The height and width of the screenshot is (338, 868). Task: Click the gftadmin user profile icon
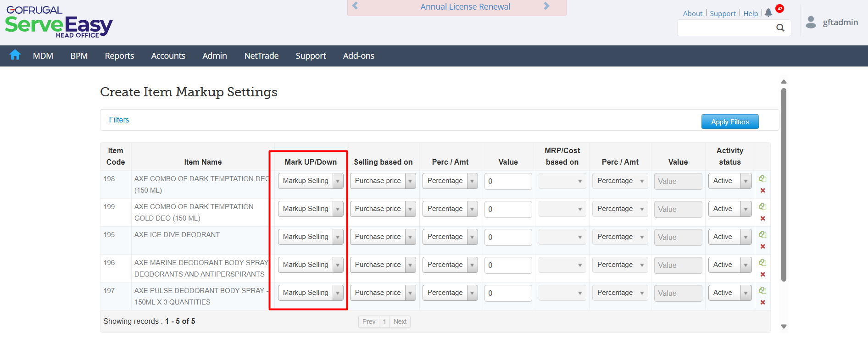point(811,22)
